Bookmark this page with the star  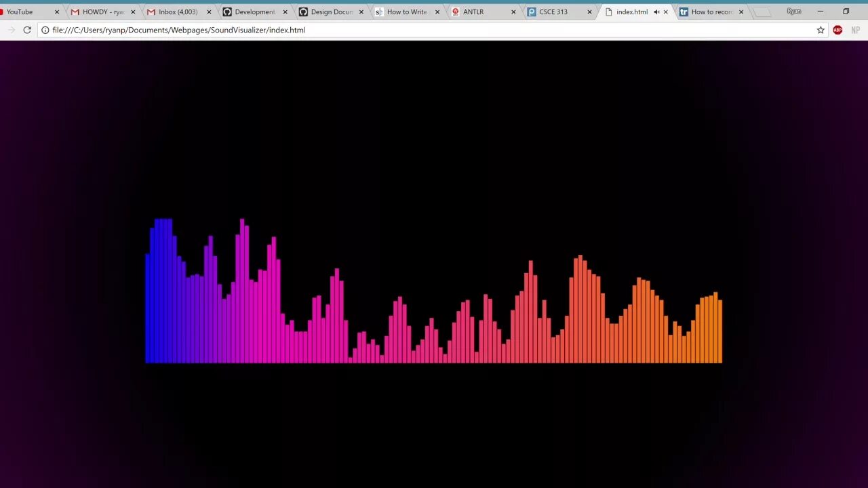coord(821,30)
